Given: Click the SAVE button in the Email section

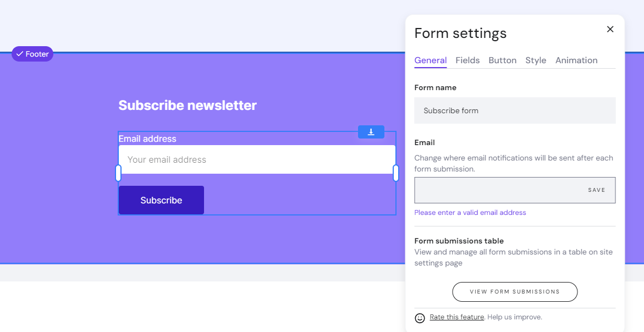Looking at the screenshot, I should [x=597, y=190].
